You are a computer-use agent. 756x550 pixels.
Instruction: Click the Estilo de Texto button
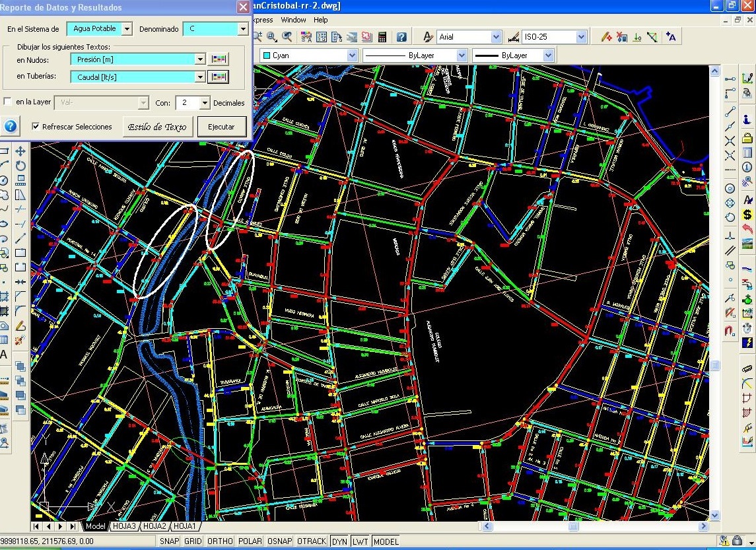pos(157,127)
